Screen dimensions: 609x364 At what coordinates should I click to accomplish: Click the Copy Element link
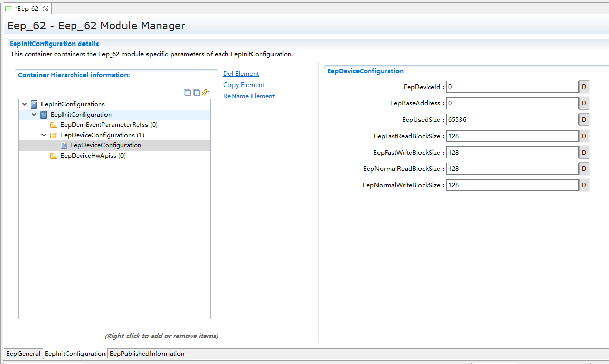(244, 85)
